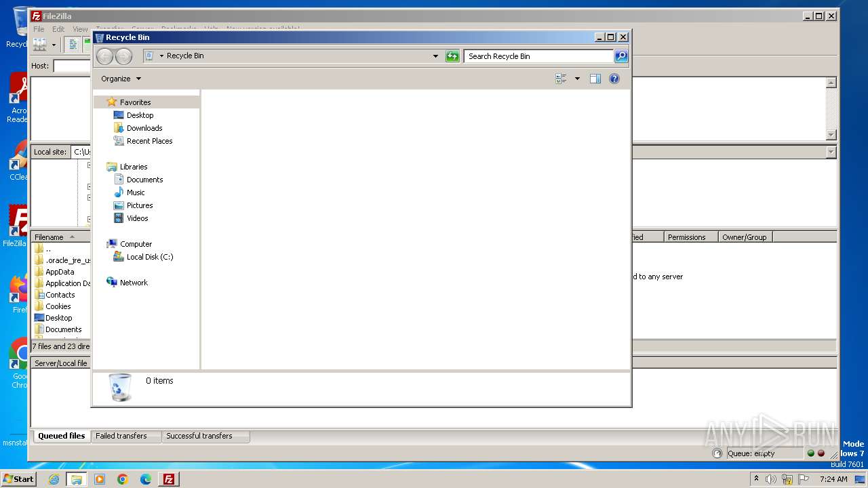
Task: Click FileZilla taskbar icon
Action: click(x=169, y=479)
